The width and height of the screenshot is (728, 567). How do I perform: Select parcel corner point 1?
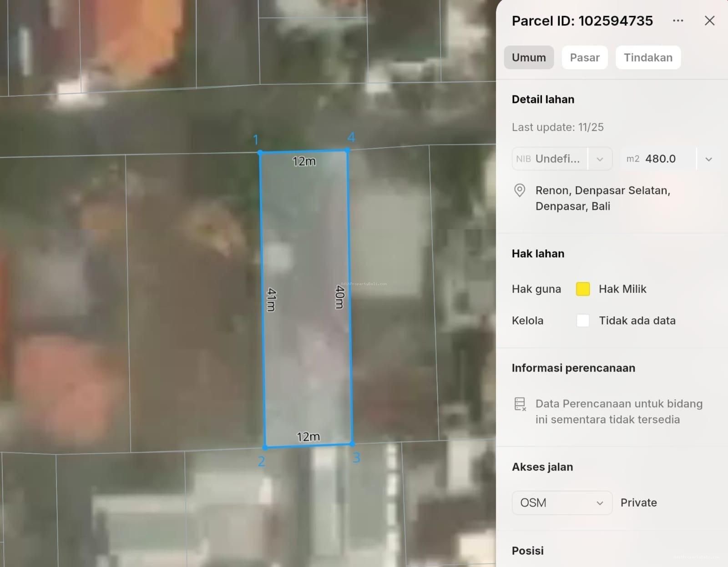point(260,152)
